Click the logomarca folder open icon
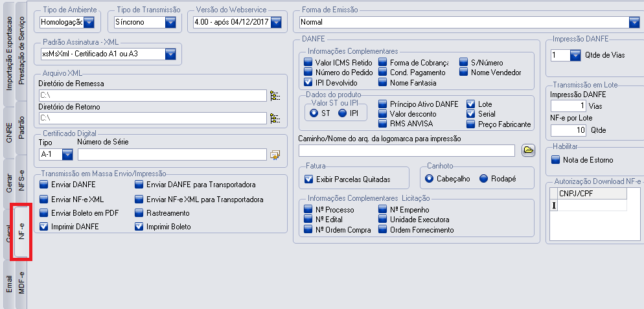Image resolution: width=644 pixels, height=309 pixels. tap(528, 150)
